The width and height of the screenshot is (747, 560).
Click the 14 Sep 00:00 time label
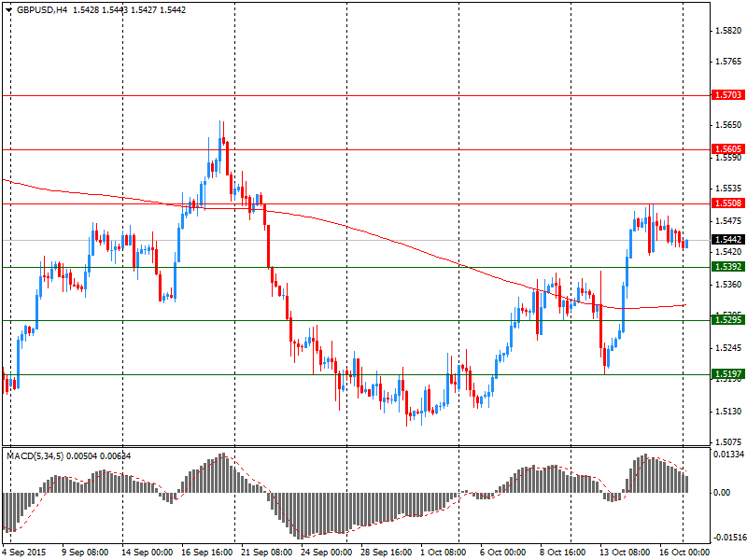147,553
